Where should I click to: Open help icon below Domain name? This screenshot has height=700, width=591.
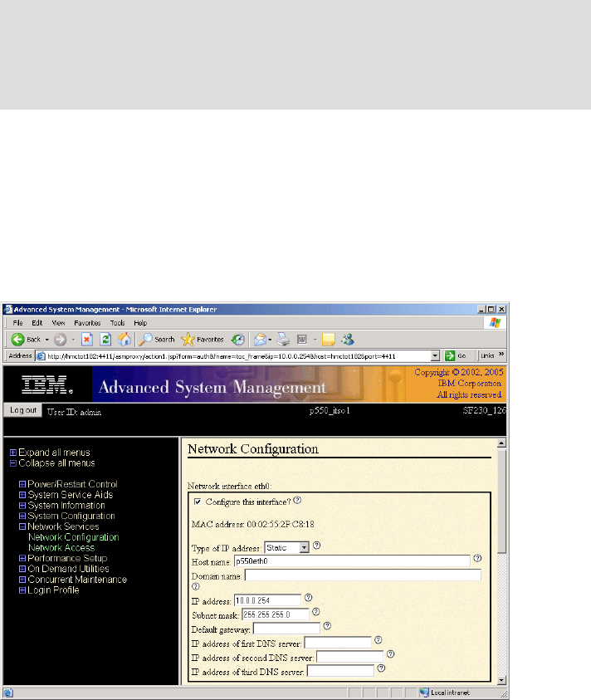(196, 586)
